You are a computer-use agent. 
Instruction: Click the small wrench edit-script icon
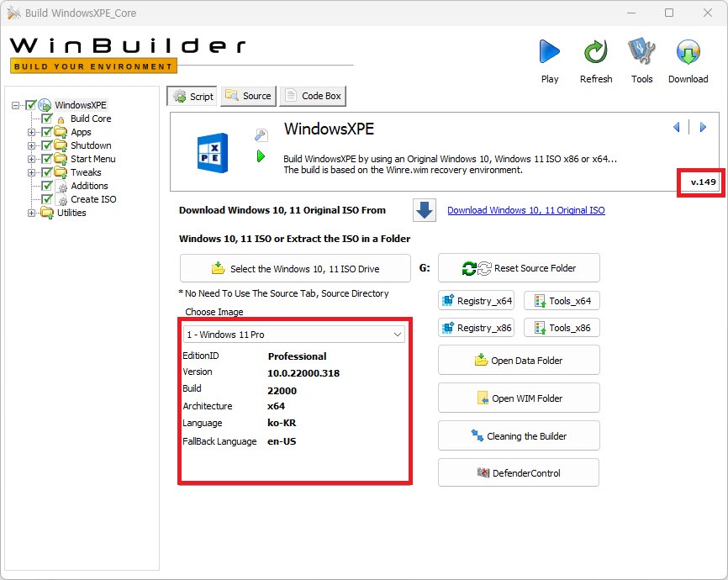[x=261, y=134]
